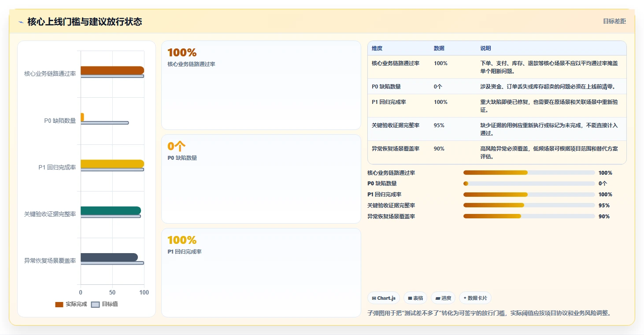Click the panel title 核心上线门槛与建议放行状态
Image resolution: width=644 pixels, height=335 pixels.
(x=85, y=22)
